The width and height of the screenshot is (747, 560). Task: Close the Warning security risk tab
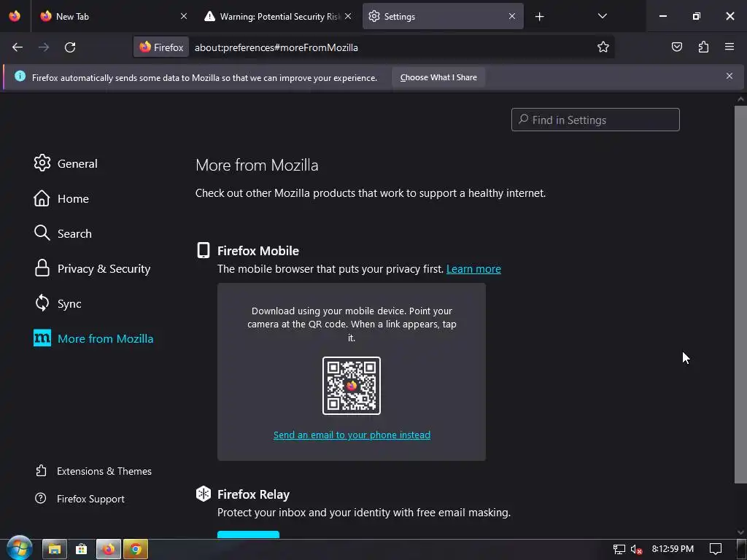pos(348,16)
